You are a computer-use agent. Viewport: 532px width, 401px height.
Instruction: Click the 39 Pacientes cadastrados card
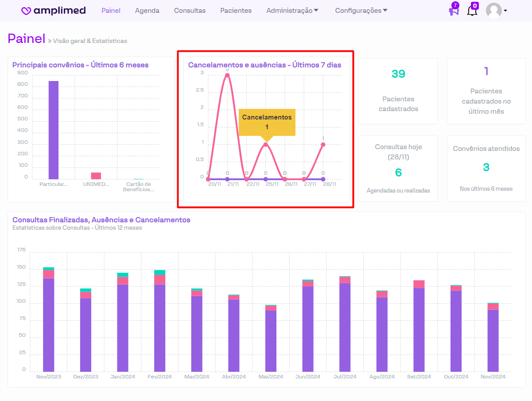click(x=398, y=91)
